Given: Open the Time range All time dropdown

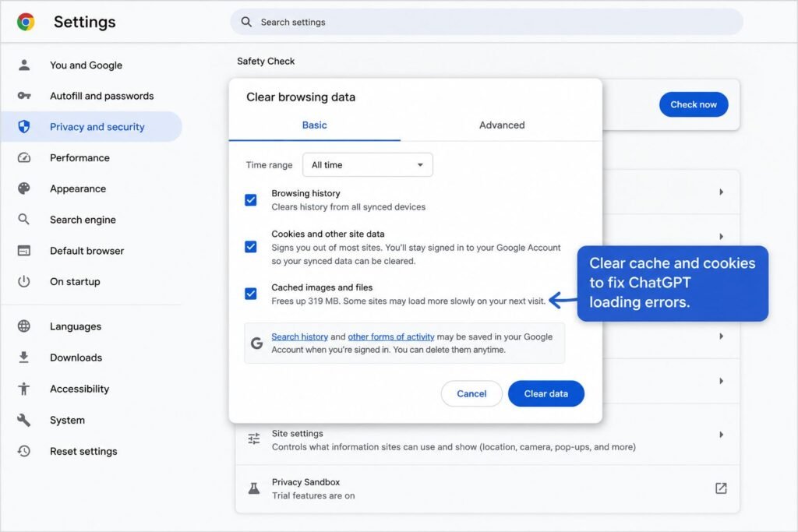Looking at the screenshot, I should tap(368, 165).
